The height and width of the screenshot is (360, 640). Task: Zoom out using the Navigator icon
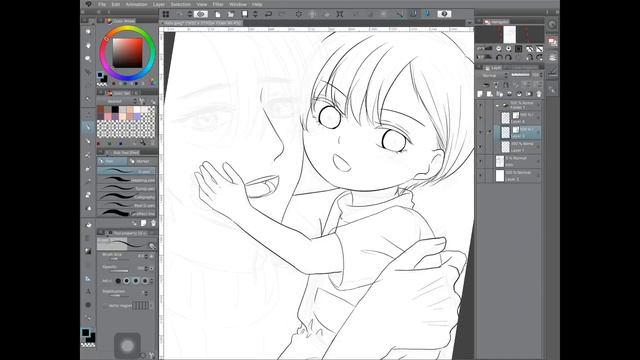pyautogui.click(x=498, y=49)
